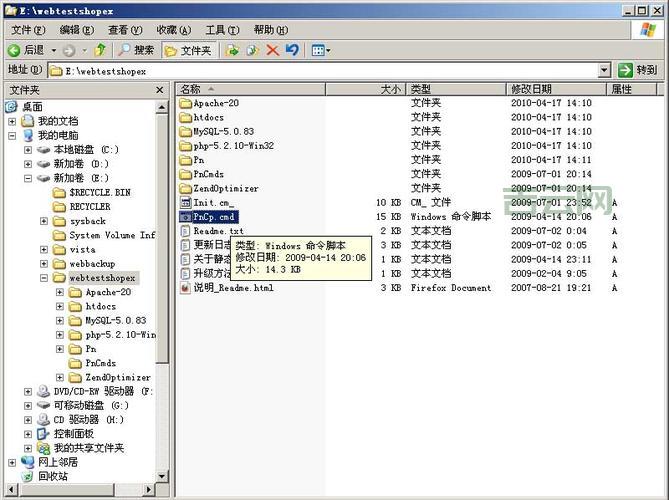Screen dimensions: 669x500
Task: Collapse the webtestshopex folder tree node
Action: (x=45, y=278)
